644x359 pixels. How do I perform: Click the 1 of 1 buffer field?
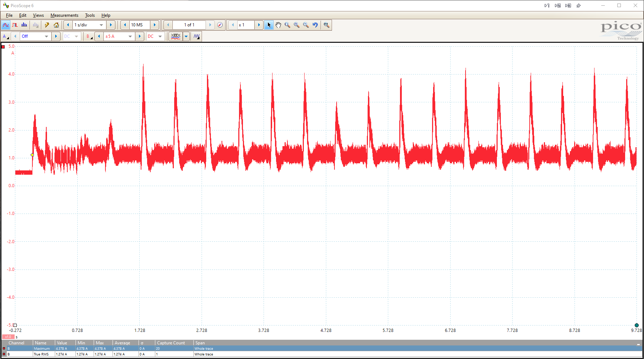(189, 25)
